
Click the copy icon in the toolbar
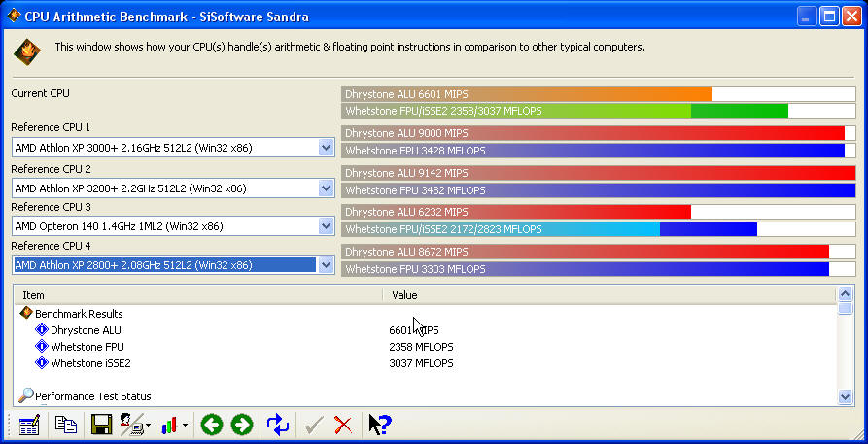pyautogui.click(x=66, y=425)
